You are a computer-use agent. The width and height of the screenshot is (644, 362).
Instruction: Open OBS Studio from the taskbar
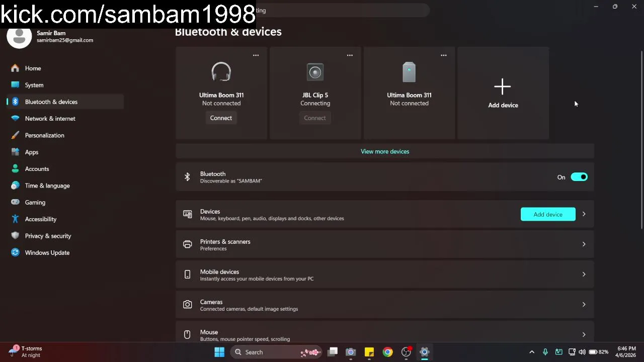tap(406, 352)
